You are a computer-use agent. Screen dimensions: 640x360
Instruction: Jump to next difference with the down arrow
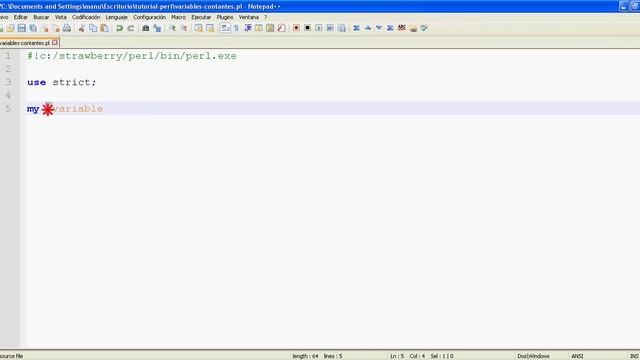pyautogui.click(x=379, y=28)
